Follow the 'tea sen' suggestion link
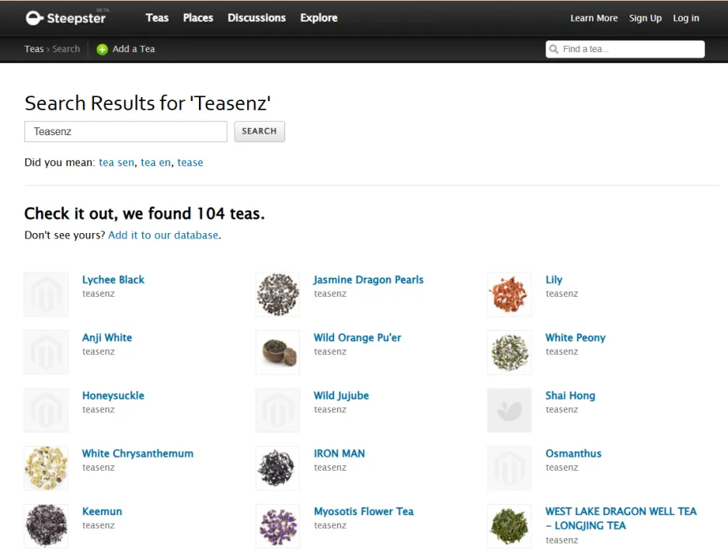Image resolution: width=728 pixels, height=560 pixels. (117, 162)
